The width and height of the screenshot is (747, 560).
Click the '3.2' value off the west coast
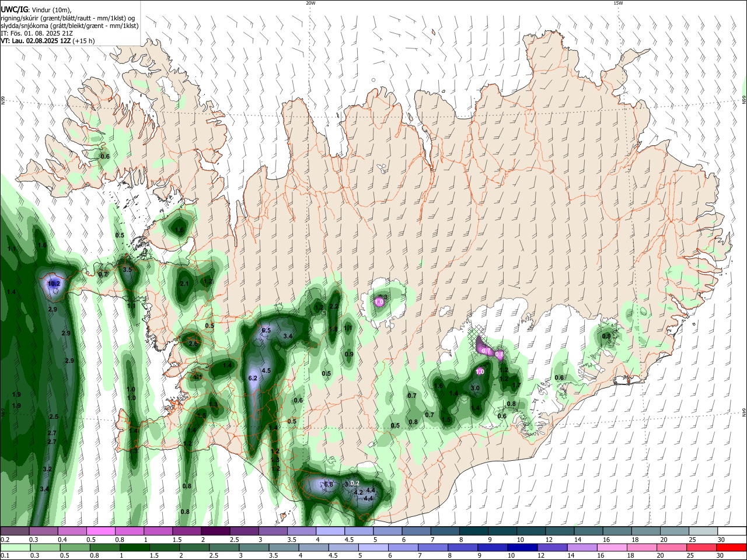pyautogui.click(x=47, y=469)
